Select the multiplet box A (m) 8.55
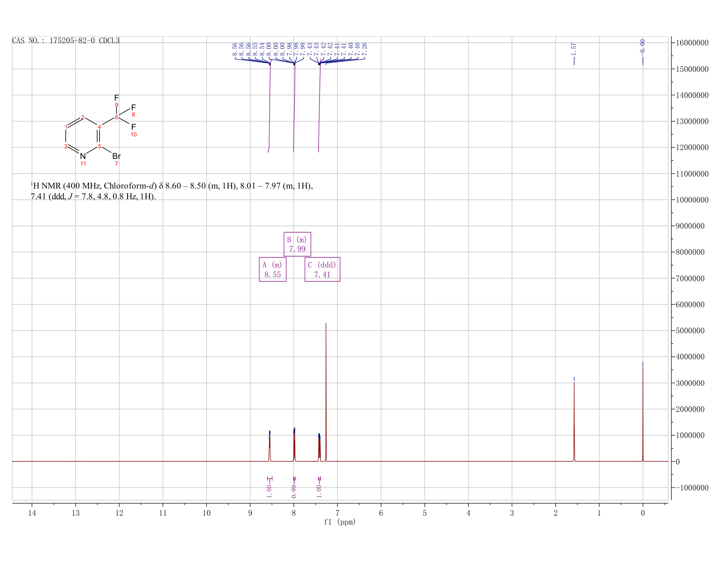Screen dimensions: 728x563 [273, 269]
